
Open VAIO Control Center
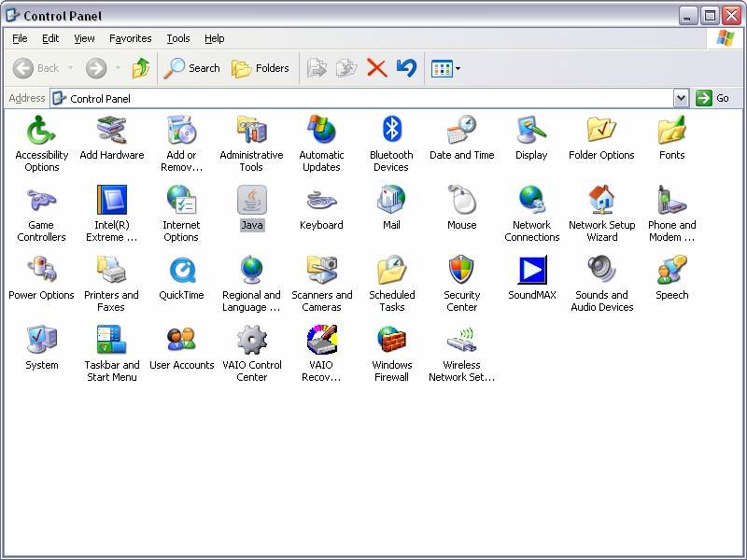click(251, 341)
